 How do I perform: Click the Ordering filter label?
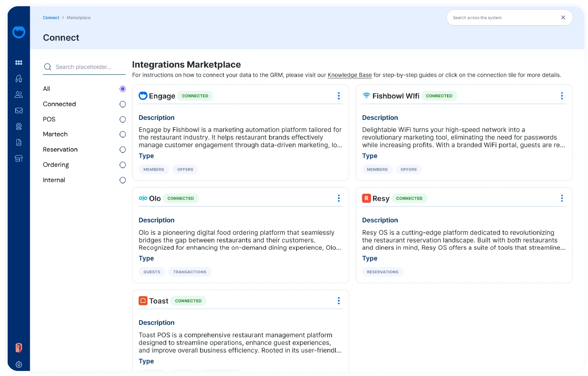[x=56, y=165]
